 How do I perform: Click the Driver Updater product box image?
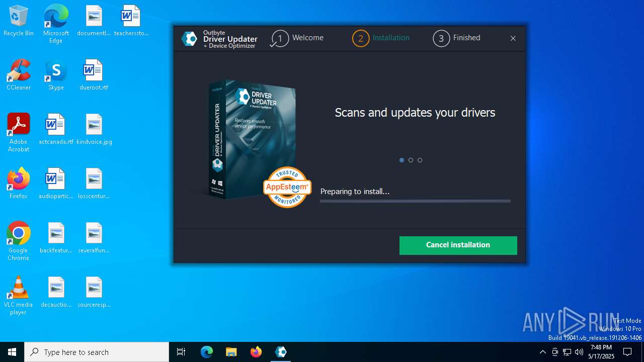click(253, 139)
